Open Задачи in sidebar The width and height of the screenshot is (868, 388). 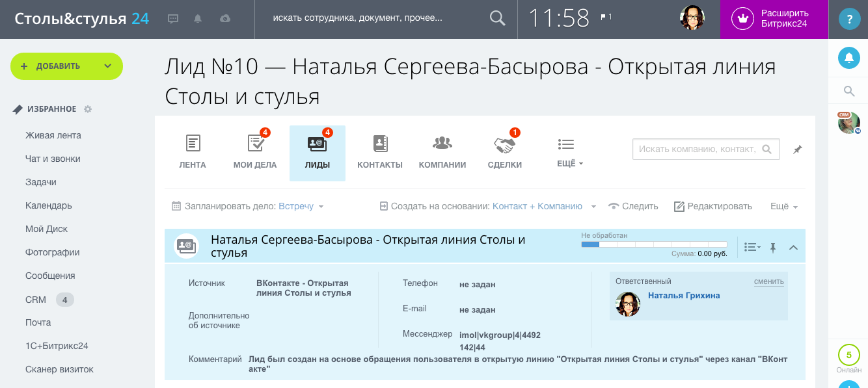pyautogui.click(x=41, y=182)
